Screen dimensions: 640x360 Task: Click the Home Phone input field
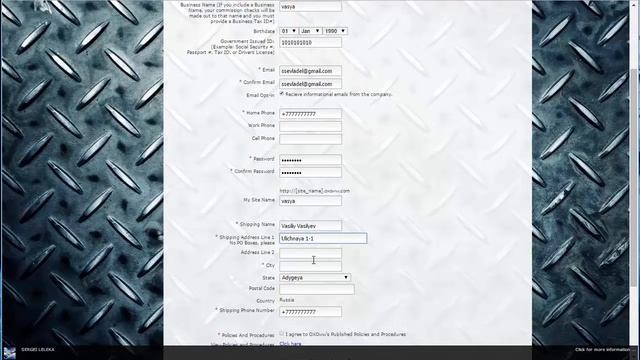310,114
